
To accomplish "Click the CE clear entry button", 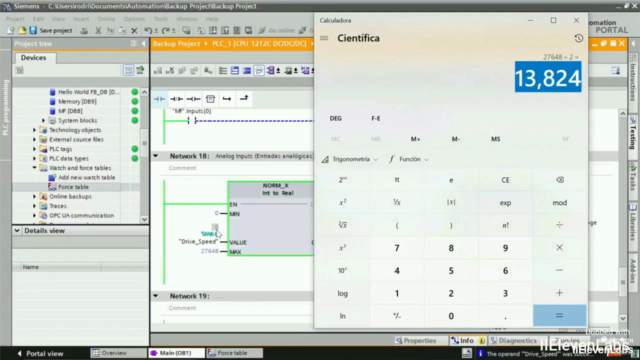I will point(505,180).
